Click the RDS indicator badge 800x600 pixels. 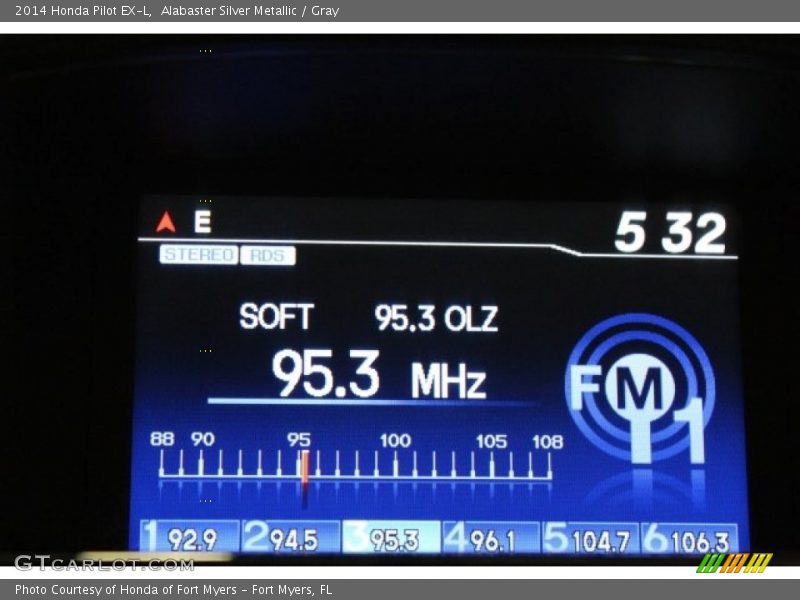pyautogui.click(x=268, y=255)
